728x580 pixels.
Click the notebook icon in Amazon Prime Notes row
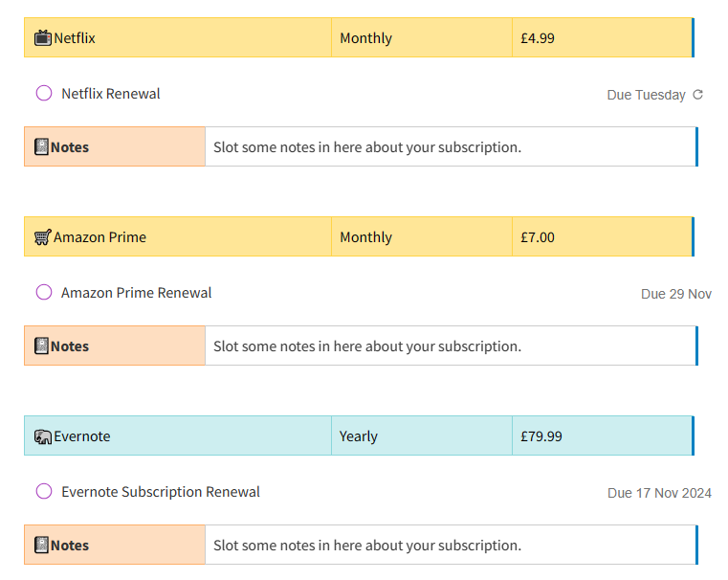pos(41,346)
